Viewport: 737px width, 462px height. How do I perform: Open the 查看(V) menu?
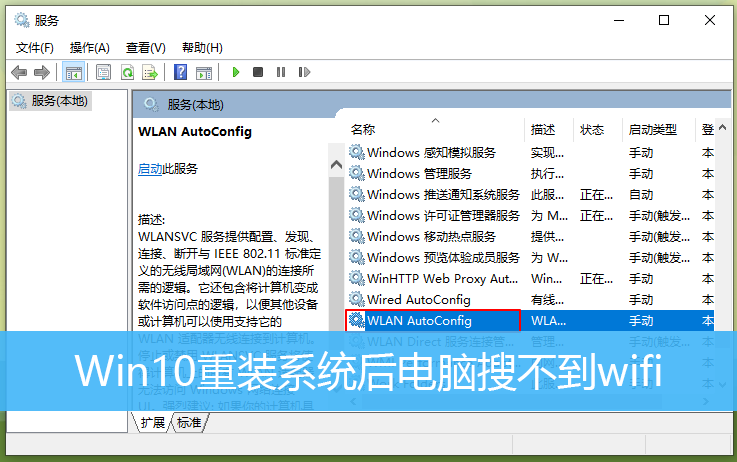pos(145,48)
